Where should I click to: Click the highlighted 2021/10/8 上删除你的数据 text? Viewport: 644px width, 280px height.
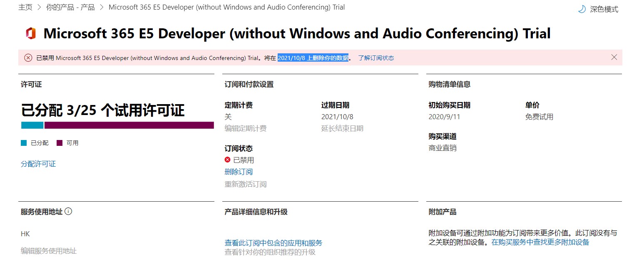pos(313,58)
